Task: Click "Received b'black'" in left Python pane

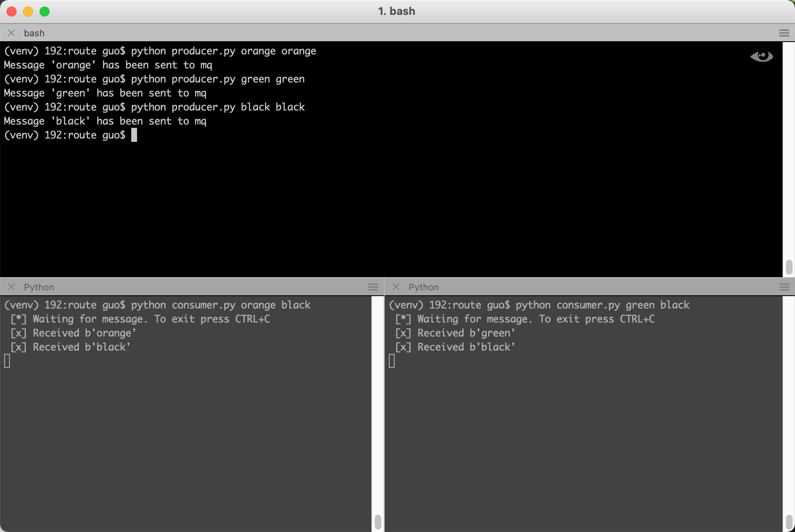Action: pos(71,347)
